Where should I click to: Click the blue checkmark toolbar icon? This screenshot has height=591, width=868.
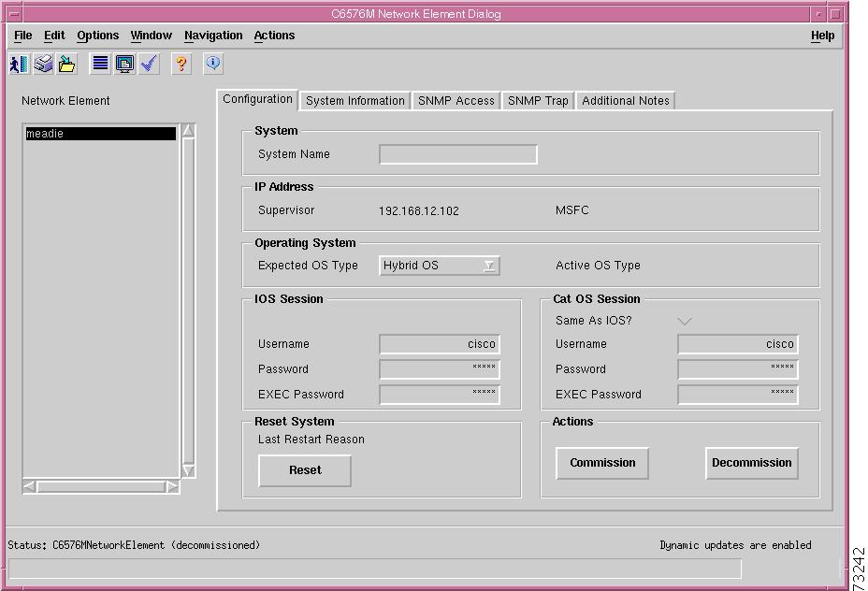pyautogui.click(x=149, y=65)
